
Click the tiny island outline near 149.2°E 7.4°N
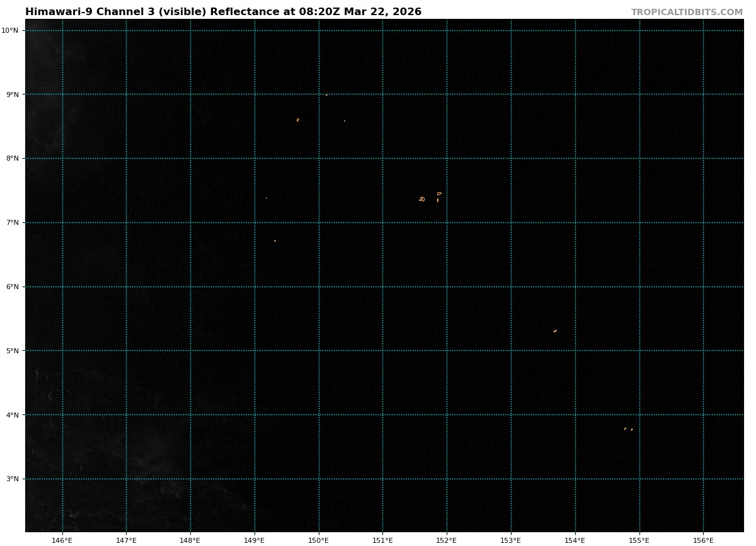coord(266,198)
